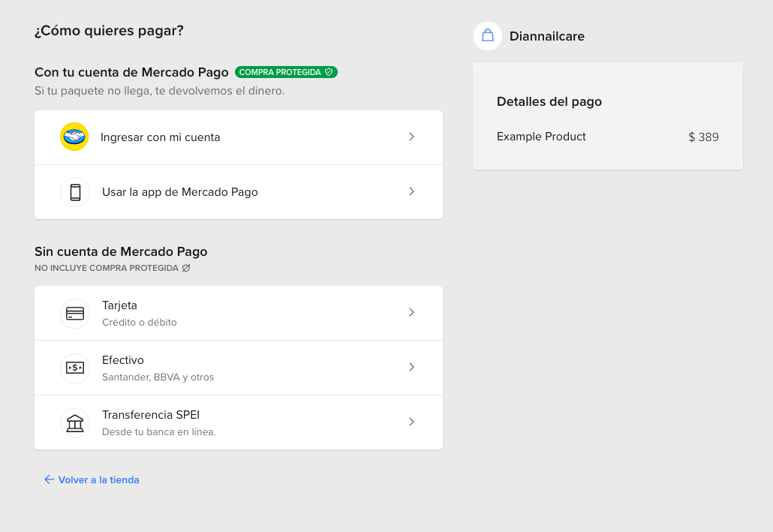
Task: Click the Detalles del pago heading
Action: 549,101
